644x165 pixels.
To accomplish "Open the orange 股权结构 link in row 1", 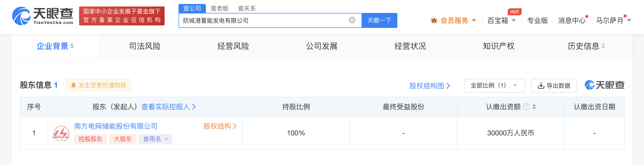I will click(x=220, y=126).
